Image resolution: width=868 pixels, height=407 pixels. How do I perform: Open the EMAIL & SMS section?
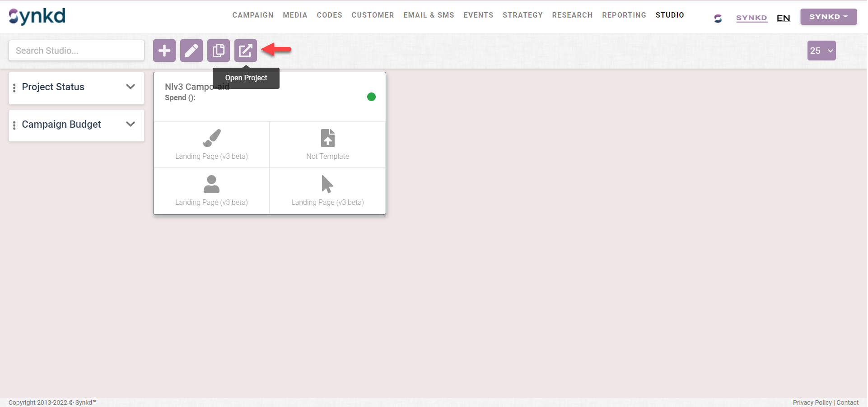428,15
